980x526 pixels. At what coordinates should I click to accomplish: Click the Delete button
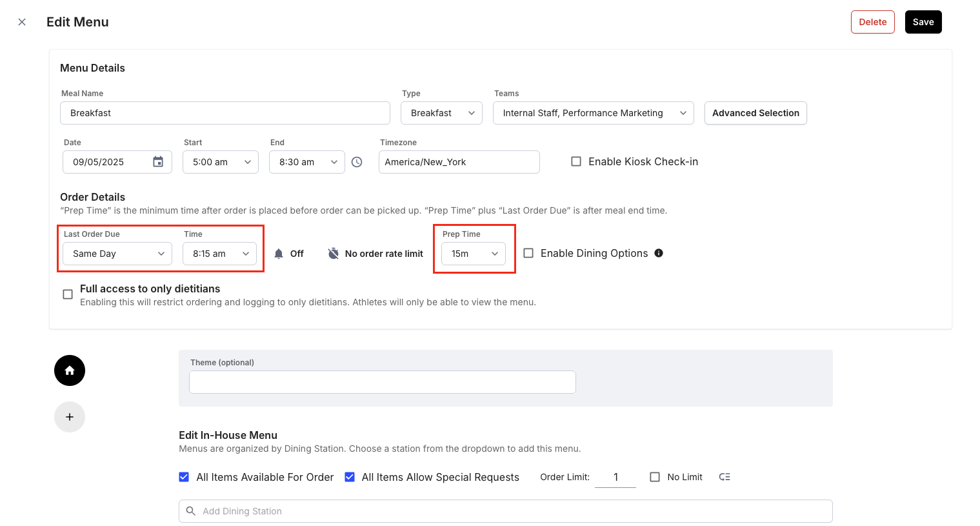(873, 22)
